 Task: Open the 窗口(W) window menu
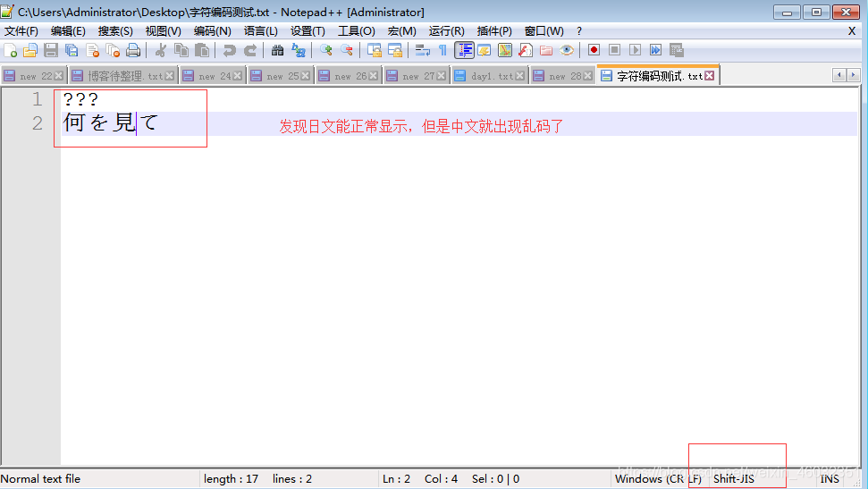(544, 31)
